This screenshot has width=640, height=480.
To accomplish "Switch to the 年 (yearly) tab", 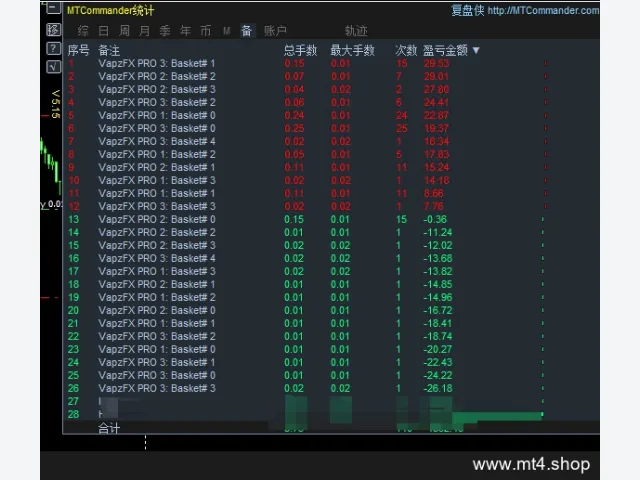I will coord(185,31).
